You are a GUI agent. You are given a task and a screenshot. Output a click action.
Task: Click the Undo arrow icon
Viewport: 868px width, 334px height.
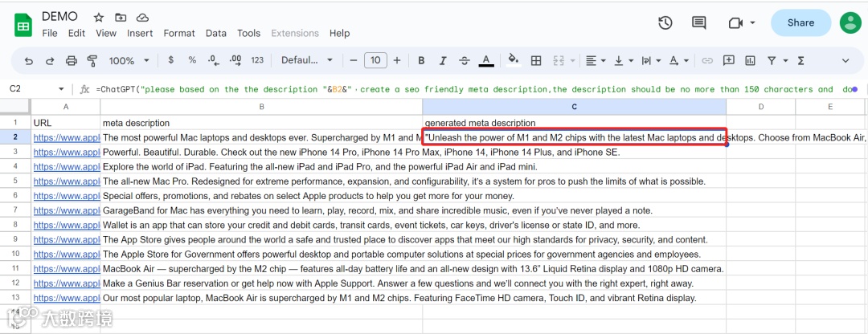29,61
